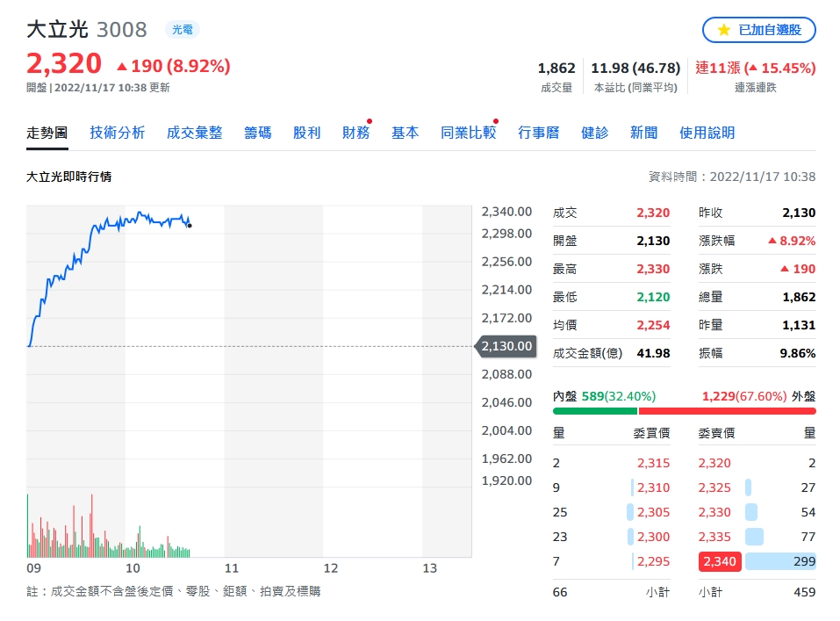Click the green 內盤 portion of ratio bar
Viewport: 840px width, 621px height.
click(595, 411)
